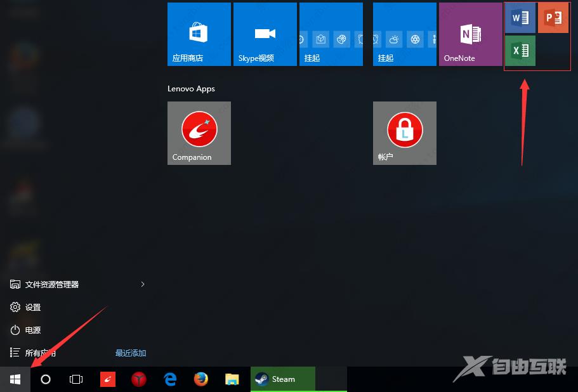Image resolution: width=578 pixels, height=392 pixels.
Task: Launch Excel from the small tile
Action: (x=520, y=51)
